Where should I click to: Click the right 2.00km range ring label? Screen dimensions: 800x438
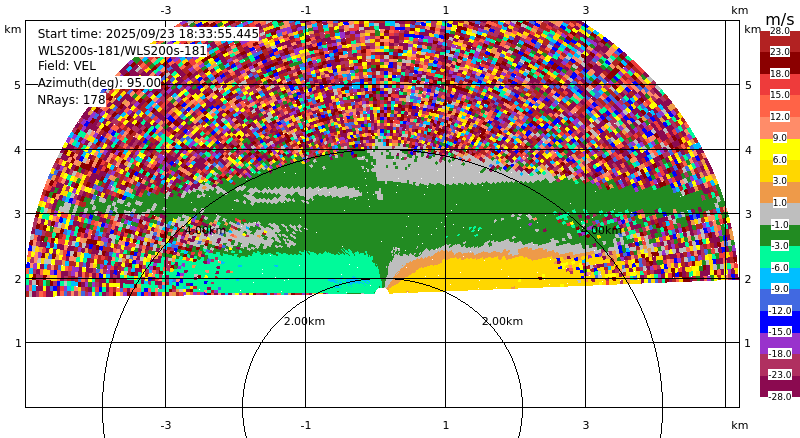503,321
